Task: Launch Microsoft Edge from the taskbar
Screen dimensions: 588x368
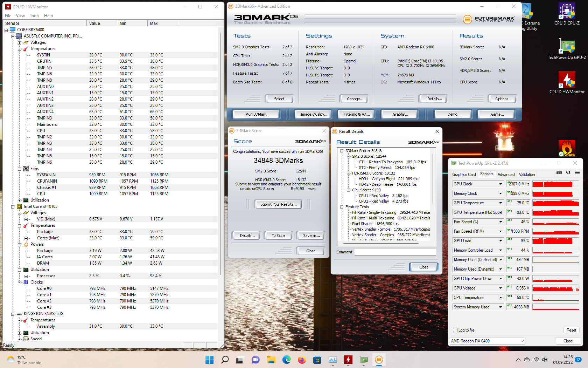Action: point(286,360)
